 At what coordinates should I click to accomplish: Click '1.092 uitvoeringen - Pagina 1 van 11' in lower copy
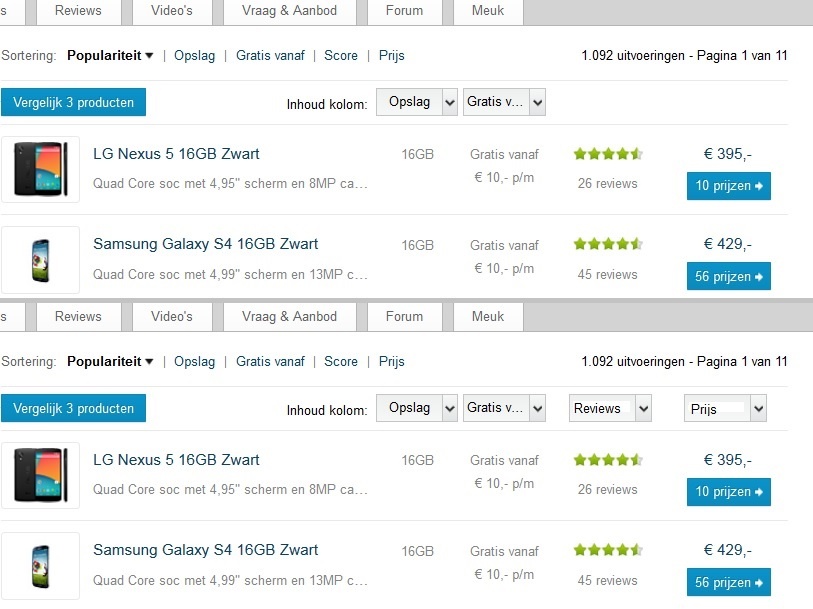(x=684, y=361)
